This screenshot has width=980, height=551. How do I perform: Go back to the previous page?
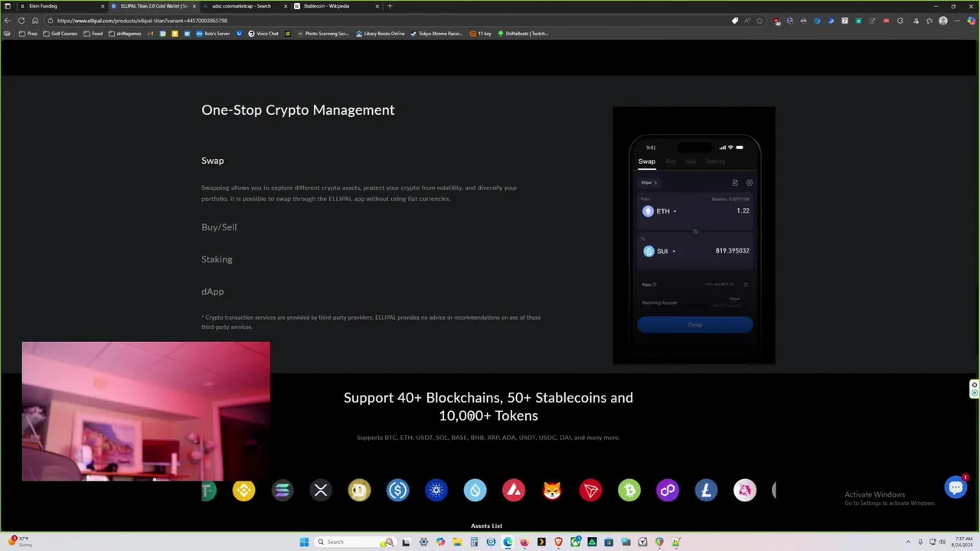(8, 21)
